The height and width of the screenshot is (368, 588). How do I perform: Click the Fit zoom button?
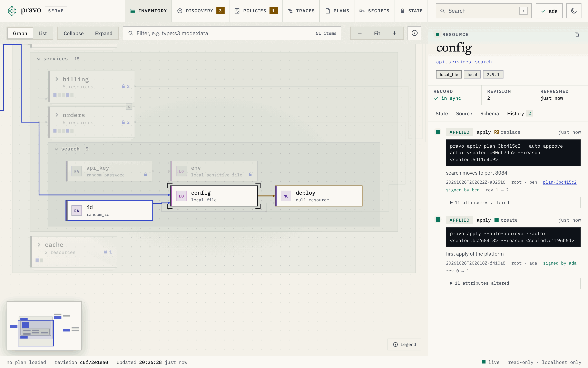click(377, 33)
